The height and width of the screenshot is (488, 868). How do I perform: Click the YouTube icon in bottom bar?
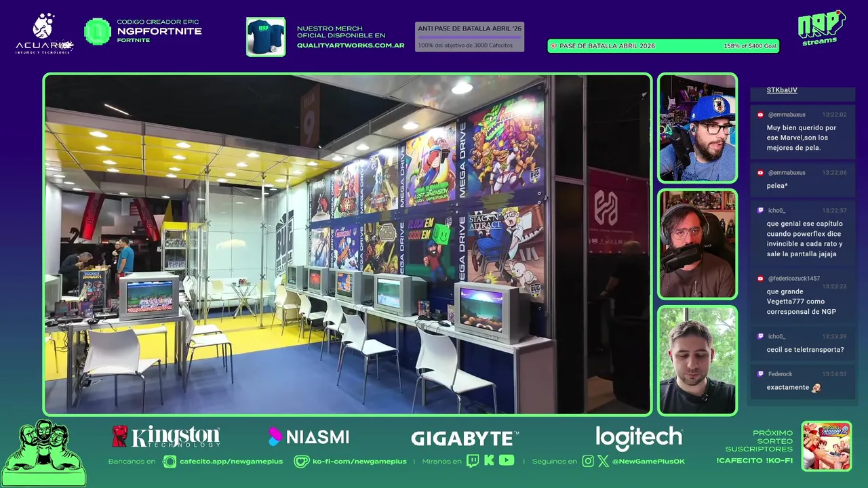coord(507,461)
